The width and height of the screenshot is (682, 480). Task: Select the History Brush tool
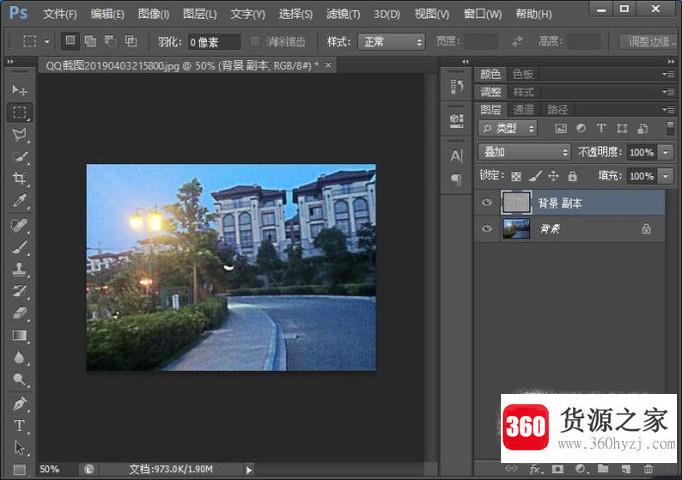tap(19, 291)
